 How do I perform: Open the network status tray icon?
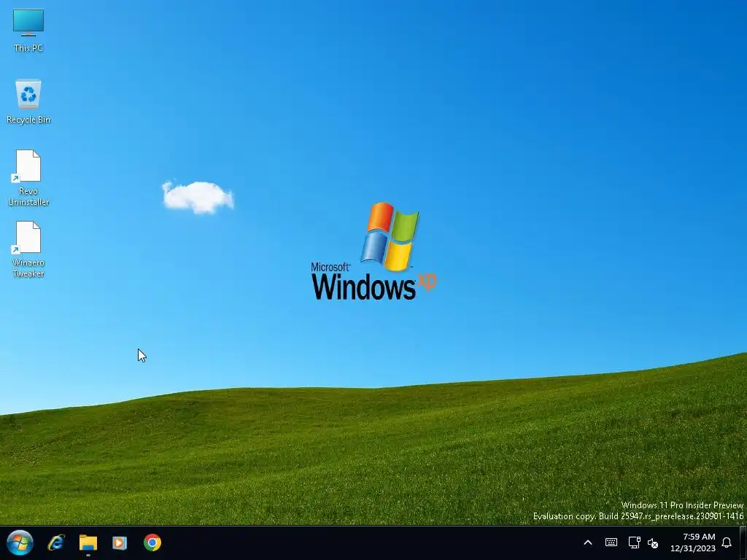(634, 542)
